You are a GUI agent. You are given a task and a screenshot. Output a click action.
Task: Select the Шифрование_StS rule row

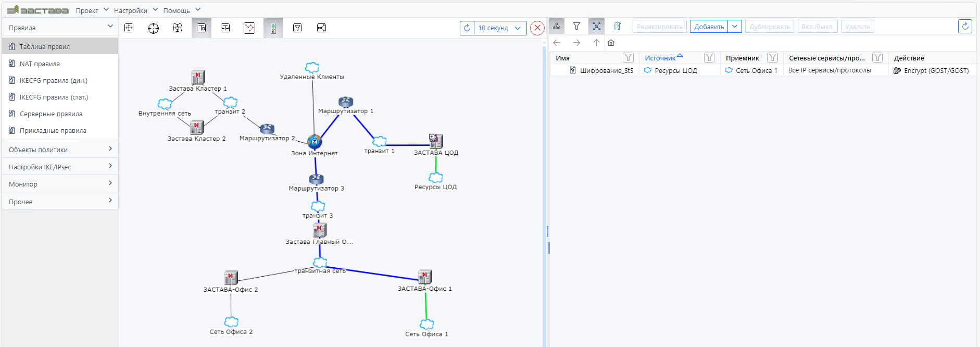763,70
